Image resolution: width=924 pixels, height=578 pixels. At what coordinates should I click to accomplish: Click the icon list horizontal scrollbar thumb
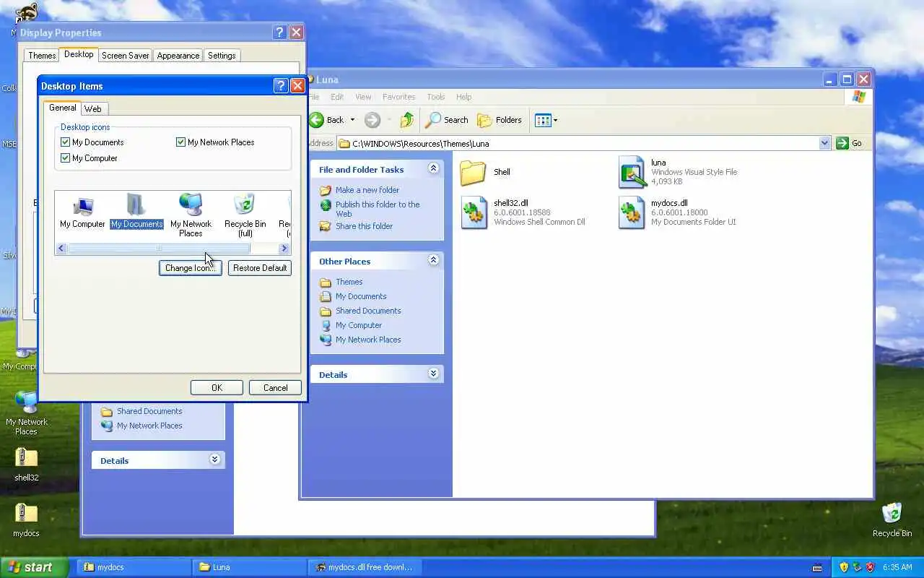coord(159,249)
